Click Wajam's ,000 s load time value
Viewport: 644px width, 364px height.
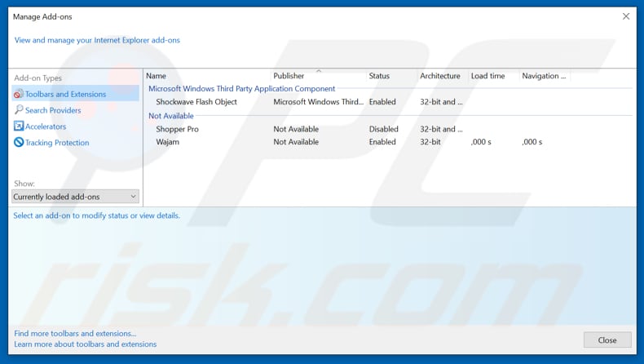481,141
